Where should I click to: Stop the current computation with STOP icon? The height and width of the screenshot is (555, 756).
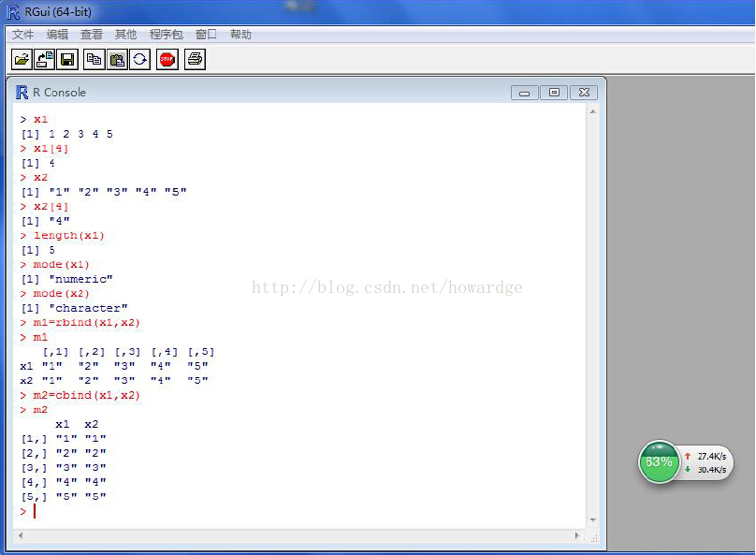(167, 60)
